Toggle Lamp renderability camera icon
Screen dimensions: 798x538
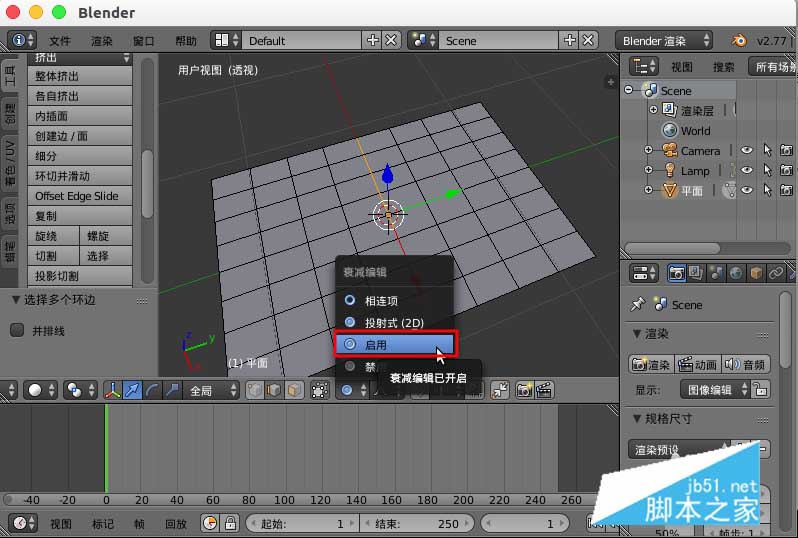pyautogui.click(x=786, y=170)
